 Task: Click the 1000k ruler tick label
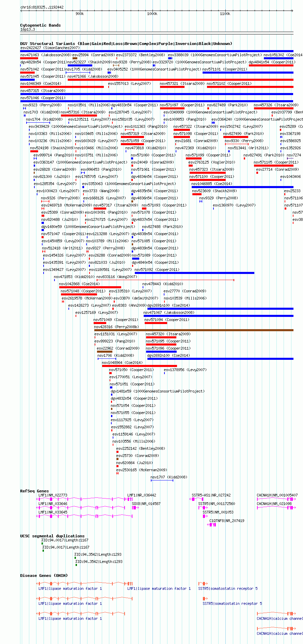coord(152,14)
